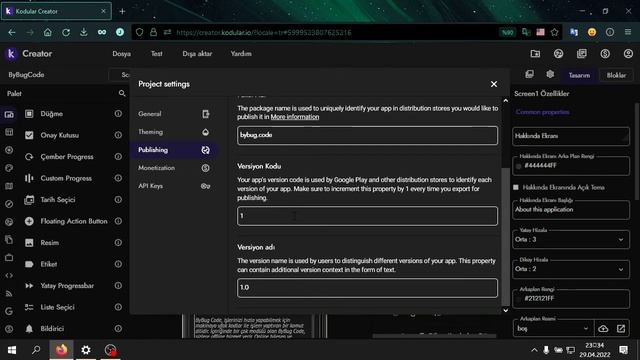This screenshot has width=640, height=360.
Task: Reload the browser page
Action: (66, 32)
